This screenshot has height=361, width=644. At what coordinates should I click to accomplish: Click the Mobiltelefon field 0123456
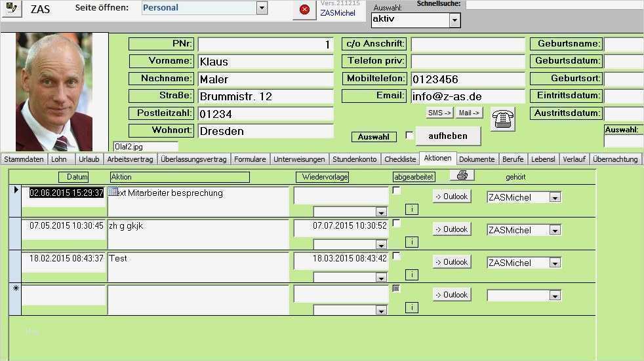(x=468, y=79)
